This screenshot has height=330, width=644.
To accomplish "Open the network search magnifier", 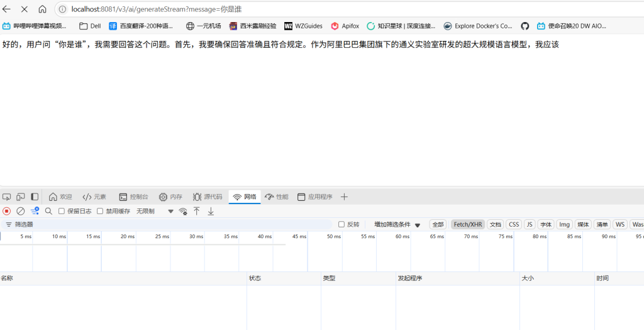I will (x=48, y=212).
